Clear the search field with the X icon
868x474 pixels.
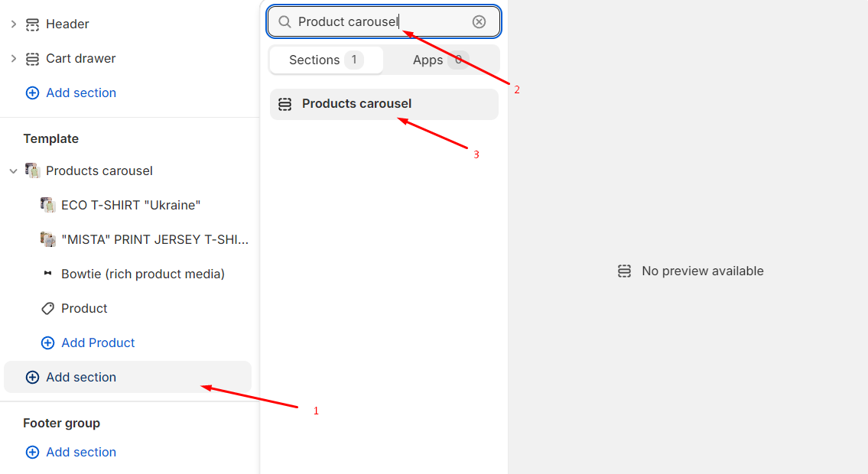click(x=479, y=22)
